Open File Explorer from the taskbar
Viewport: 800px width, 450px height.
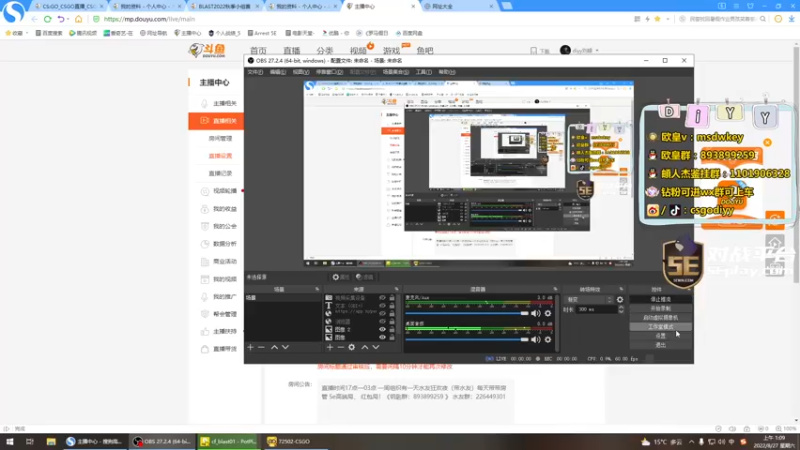51,441
